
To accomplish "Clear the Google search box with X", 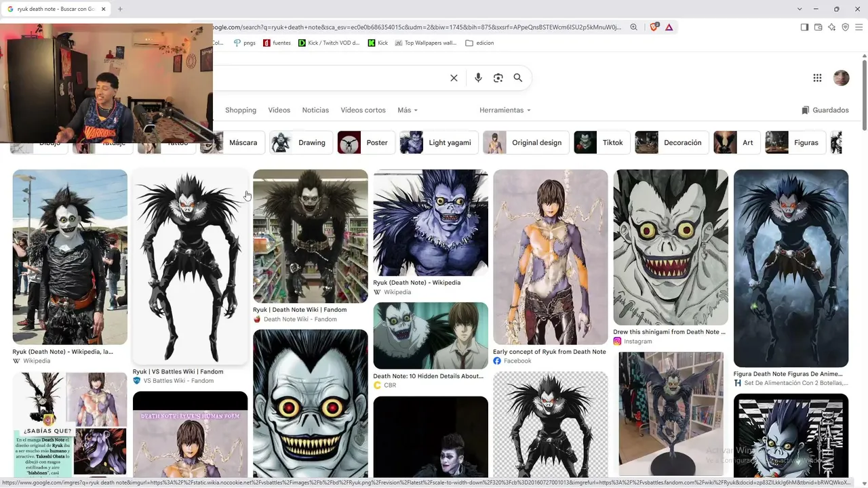I will (x=454, y=78).
